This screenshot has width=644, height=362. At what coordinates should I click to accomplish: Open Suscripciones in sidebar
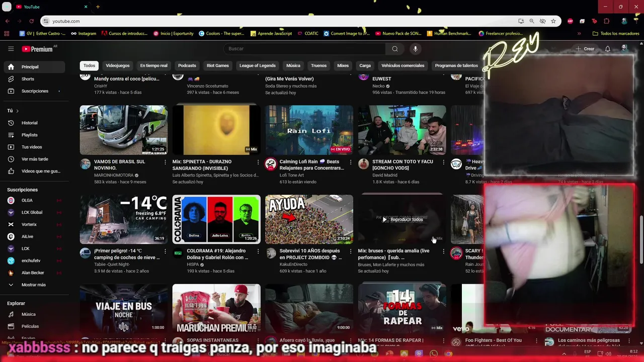34,91
